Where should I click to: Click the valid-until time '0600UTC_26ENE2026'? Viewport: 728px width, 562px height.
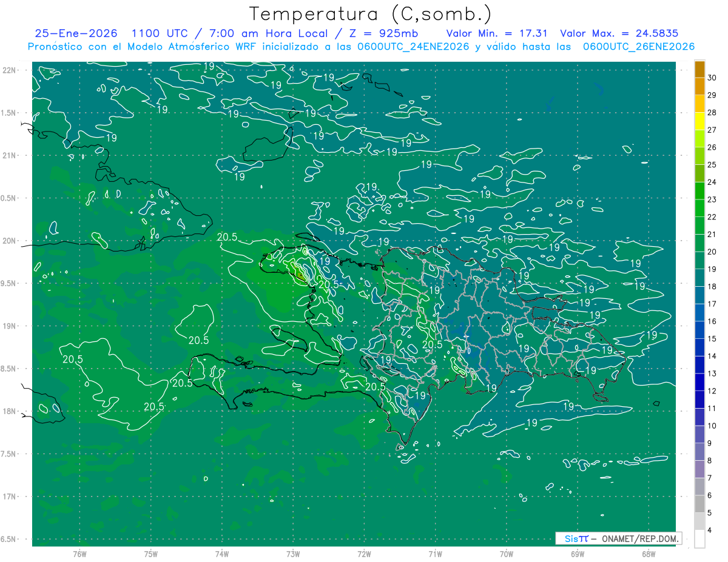coord(638,47)
